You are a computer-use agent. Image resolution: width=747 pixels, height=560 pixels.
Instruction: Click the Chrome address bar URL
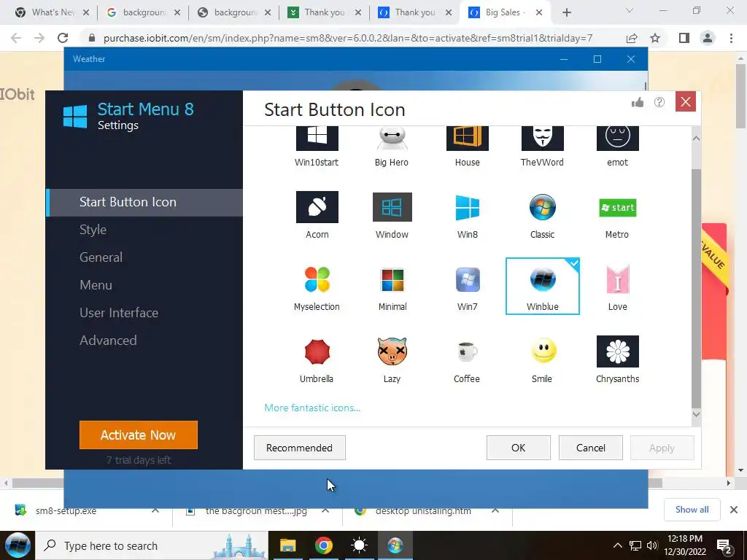pos(348,38)
